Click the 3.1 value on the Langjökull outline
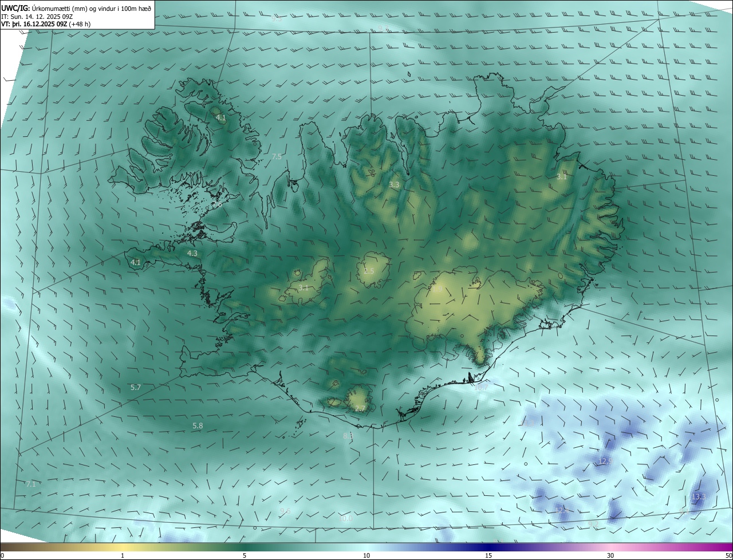 tap(304, 287)
